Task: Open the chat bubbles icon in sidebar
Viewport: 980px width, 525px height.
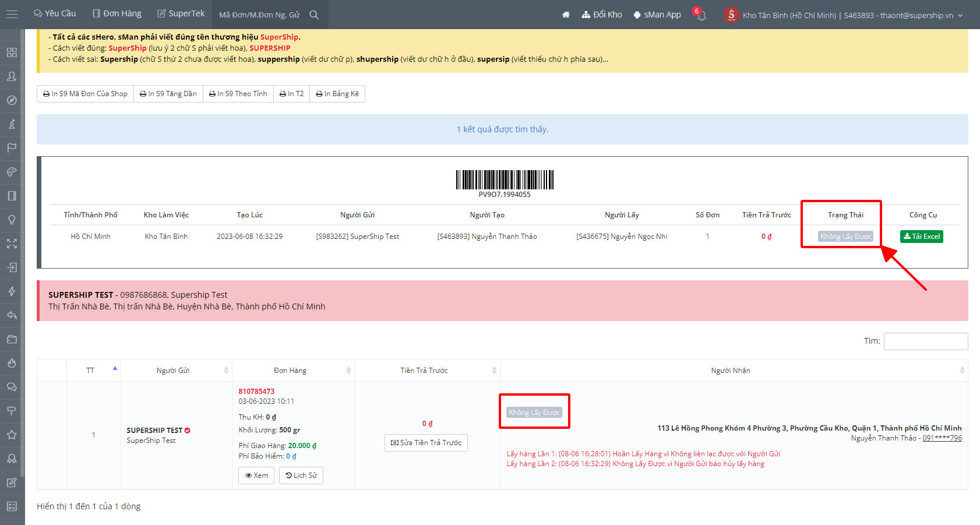Action: 12,387
